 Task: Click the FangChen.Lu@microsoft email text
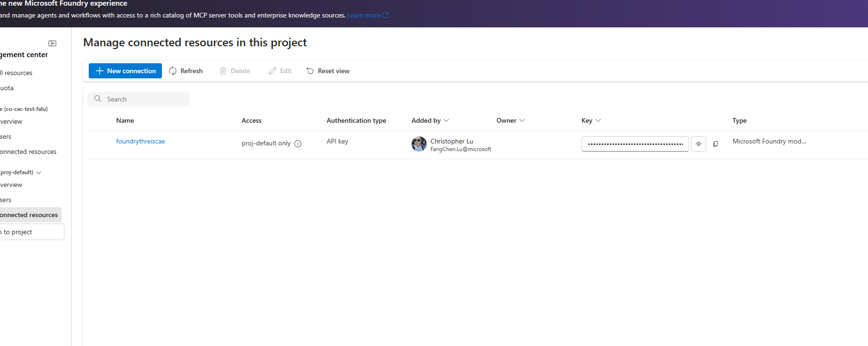pyautogui.click(x=461, y=149)
